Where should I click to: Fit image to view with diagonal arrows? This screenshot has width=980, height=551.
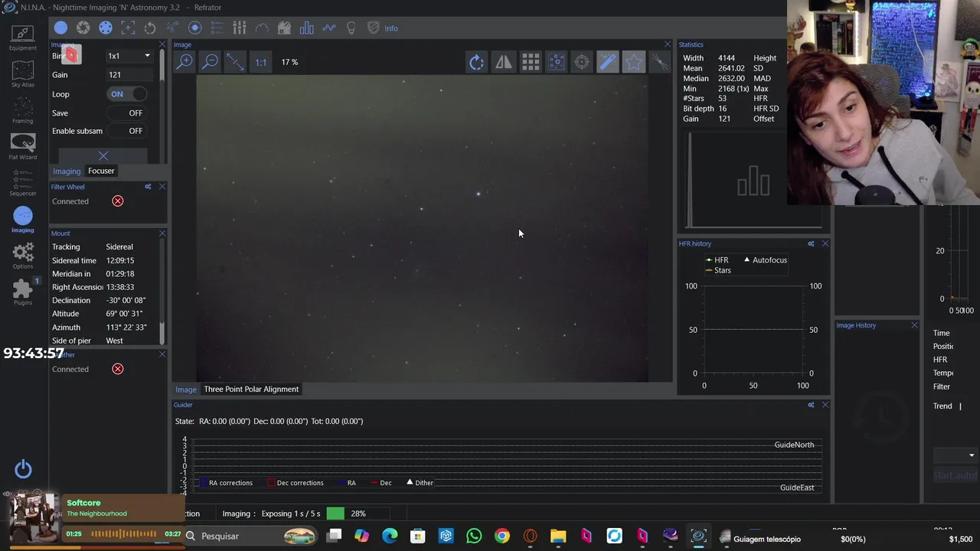click(x=235, y=62)
